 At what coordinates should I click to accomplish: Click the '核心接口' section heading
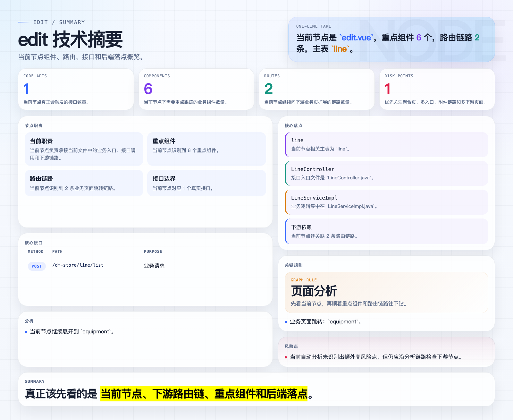point(34,243)
